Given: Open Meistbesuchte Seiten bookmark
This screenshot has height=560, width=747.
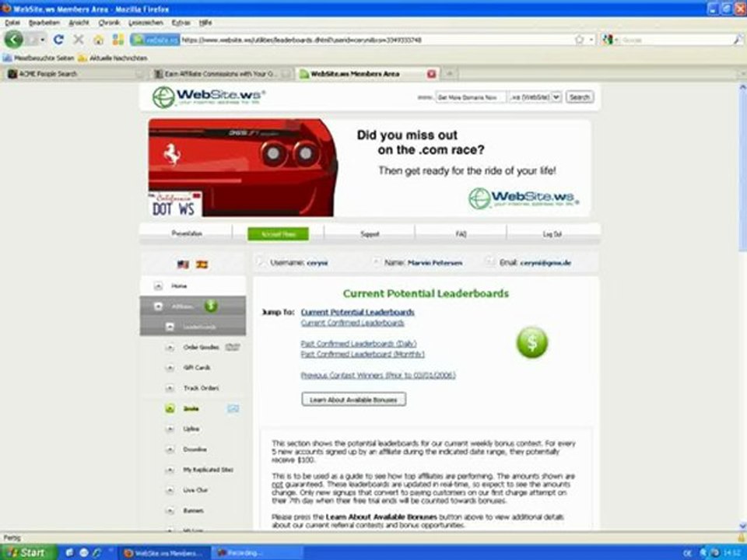Looking at the screenshot, I should 39,58.
